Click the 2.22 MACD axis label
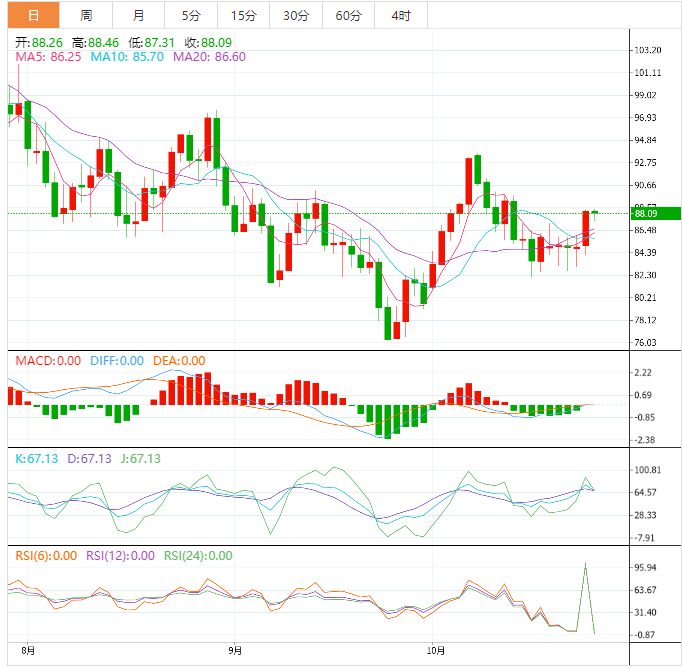The image size is (682, 668). point(643,373)
